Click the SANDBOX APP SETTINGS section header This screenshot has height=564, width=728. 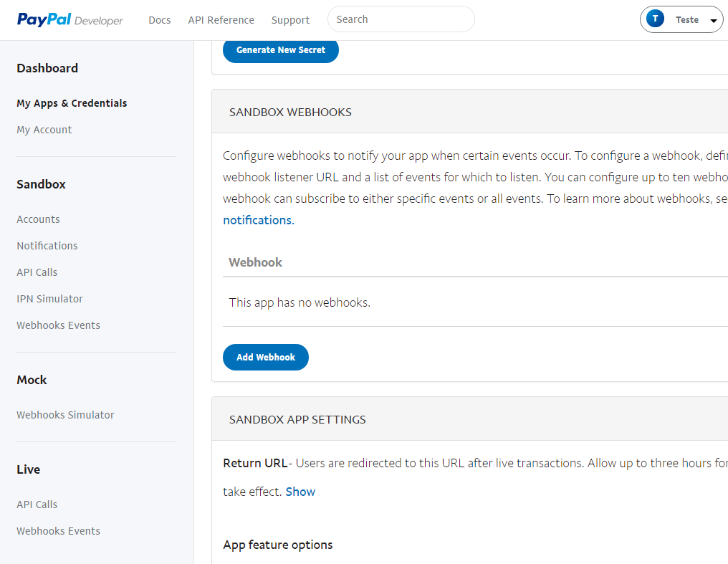[x=297, y=419]
